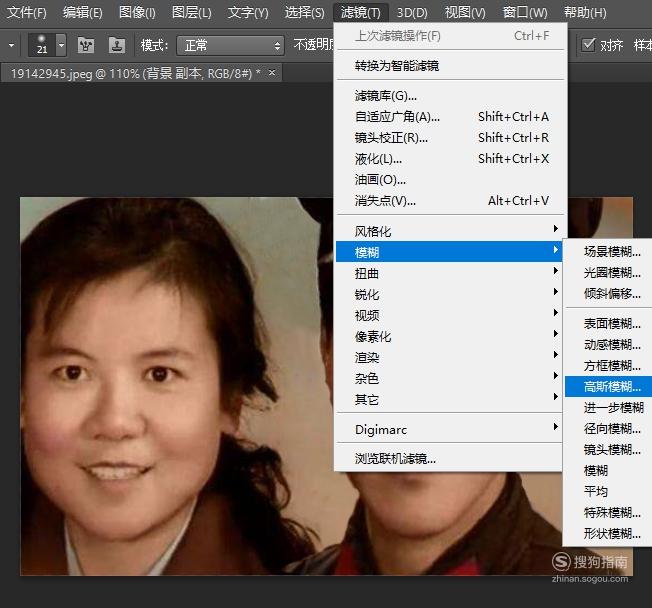
Task: Expand the 渲染 submenu
Action: 449,357
